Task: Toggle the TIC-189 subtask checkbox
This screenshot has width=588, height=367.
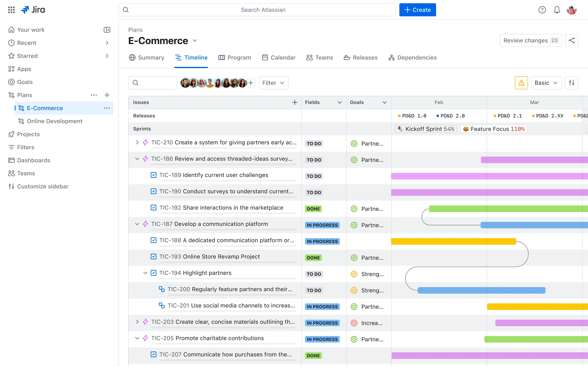Action: pos(154,175)
